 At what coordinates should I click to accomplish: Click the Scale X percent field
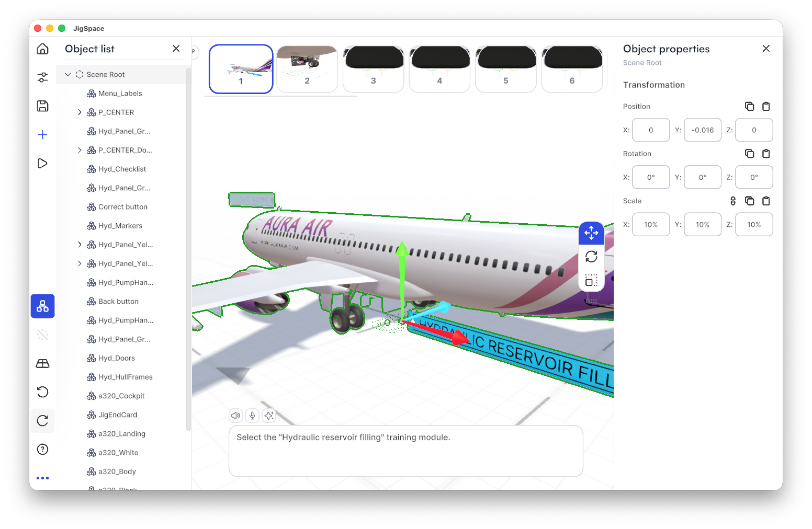pyautogui.click(x=651, y=225)
